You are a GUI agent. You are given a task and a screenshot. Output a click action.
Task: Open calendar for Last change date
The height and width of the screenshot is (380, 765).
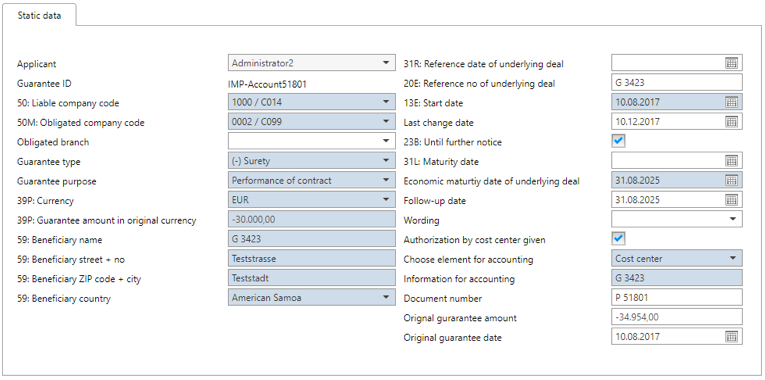pyautogui.click(x=731, y=121)
